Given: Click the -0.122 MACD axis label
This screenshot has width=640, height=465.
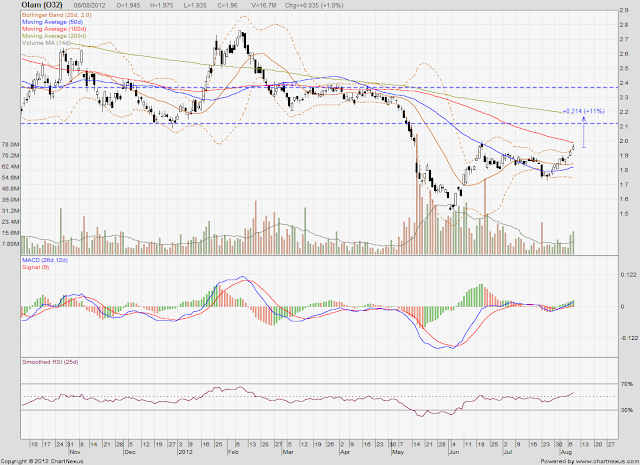Looking at the screenshot, I should click(629, 338).
